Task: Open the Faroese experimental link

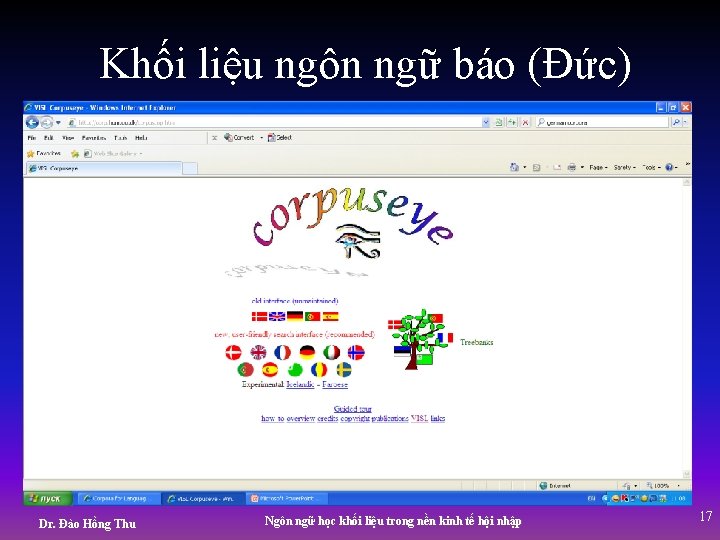Action: click(x=335, y=384)
